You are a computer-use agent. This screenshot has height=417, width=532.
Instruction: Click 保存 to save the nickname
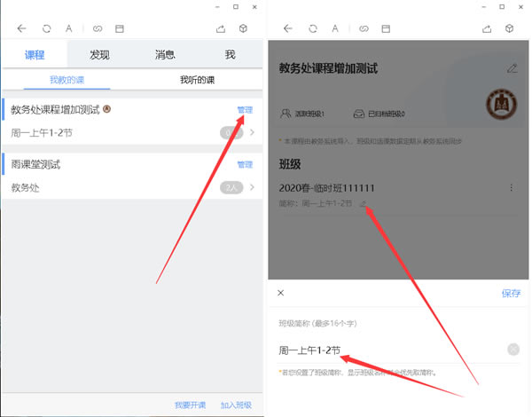pos(511,293)
